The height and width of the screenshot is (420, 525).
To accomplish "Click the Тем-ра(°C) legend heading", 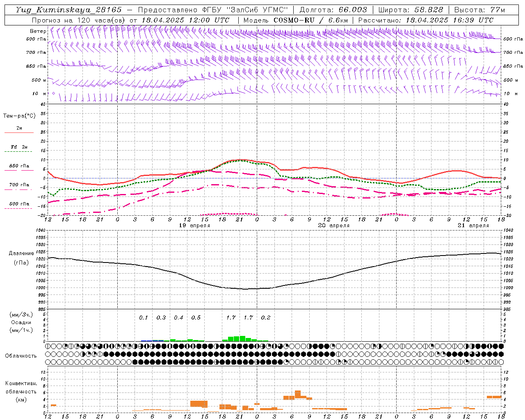I will 19,116.
